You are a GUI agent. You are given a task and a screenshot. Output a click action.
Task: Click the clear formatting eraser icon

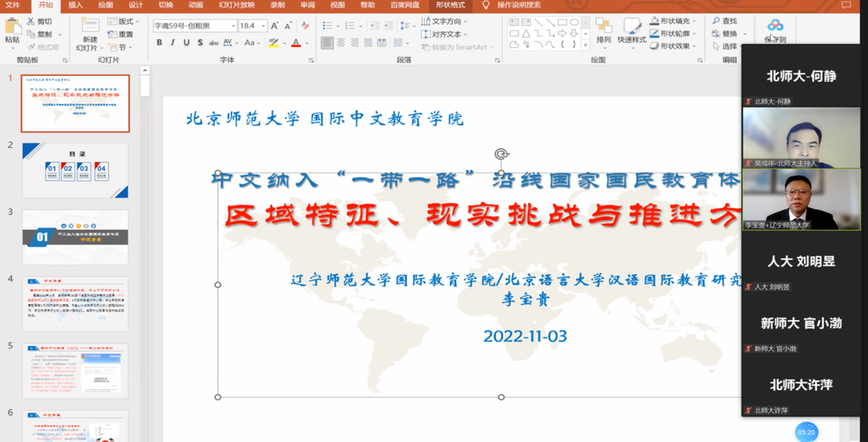coord(305,26)
